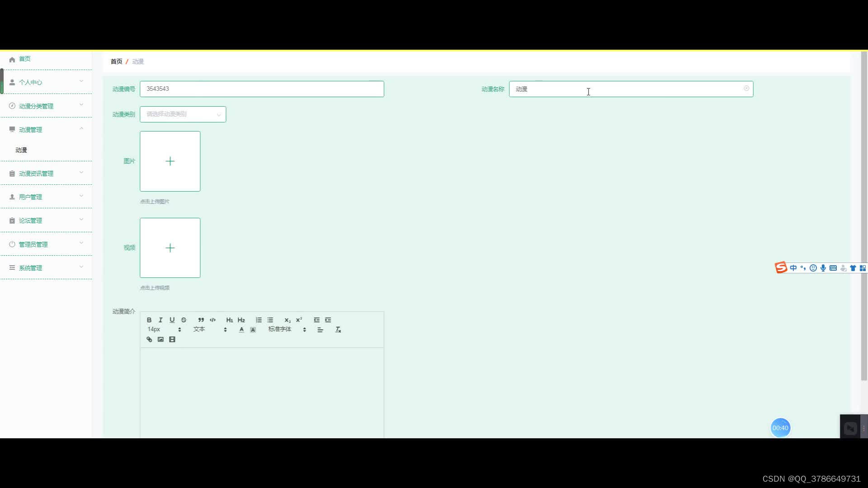Viewport: 868px width, 488px height.
Task: Open the IME soft keyboard
Action: click(x=833, y=268)
